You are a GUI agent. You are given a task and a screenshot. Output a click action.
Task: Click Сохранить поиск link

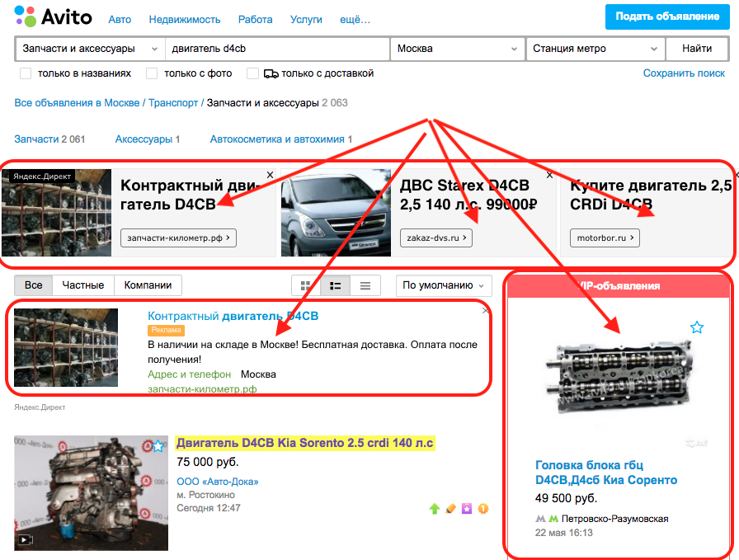684,73
